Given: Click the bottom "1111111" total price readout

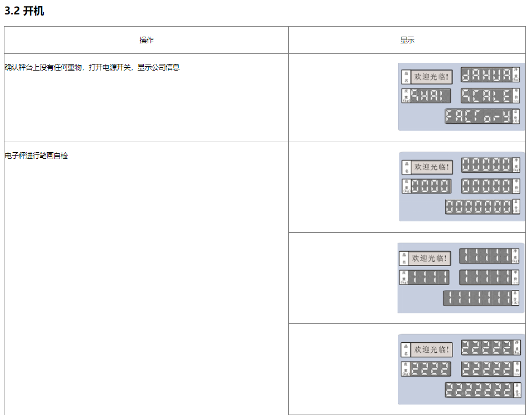Looking at the screenshot, I should coord(477,298).
